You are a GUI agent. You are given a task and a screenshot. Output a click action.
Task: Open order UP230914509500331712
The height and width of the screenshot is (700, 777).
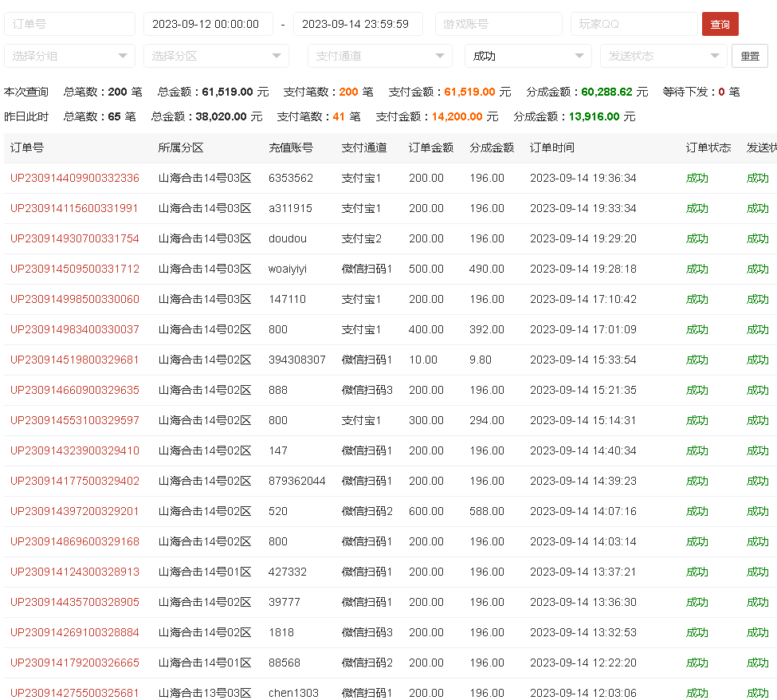tap(75, 269)
